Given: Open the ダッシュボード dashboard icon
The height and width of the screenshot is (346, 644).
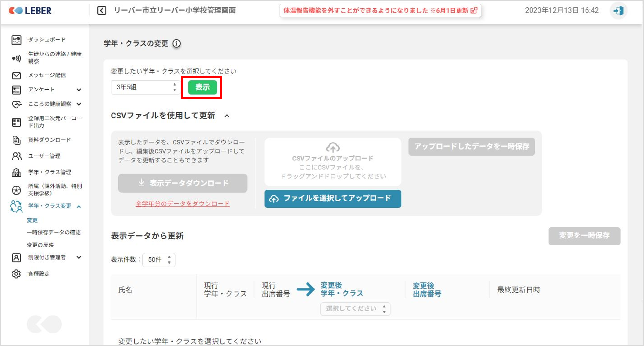Looking at the screenshot, I should pos(16,40).
